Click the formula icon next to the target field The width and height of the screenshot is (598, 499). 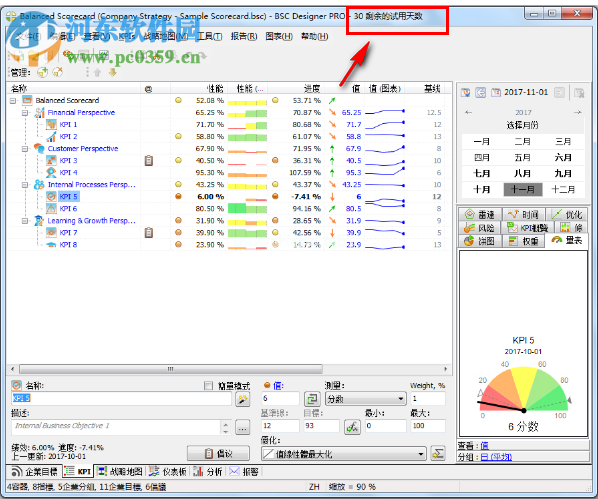[x=352, y=427]
